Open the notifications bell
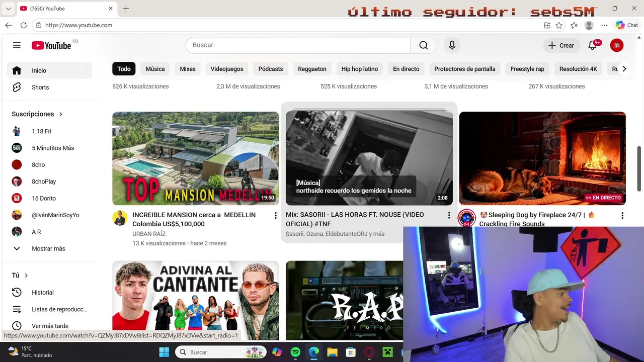This screenshot has width=644, height=362. tap(592, 45)
